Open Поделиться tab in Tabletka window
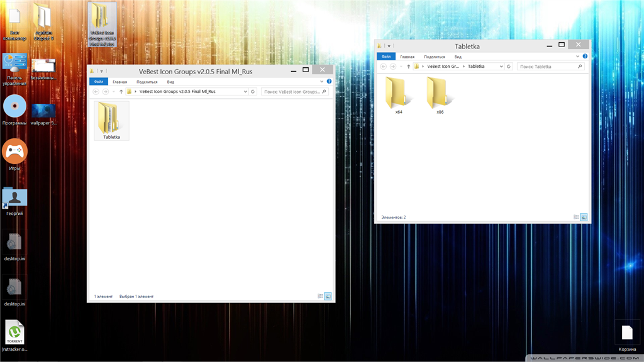The height and width of the screenshot is (362, 644). click(x=435, y=57)
